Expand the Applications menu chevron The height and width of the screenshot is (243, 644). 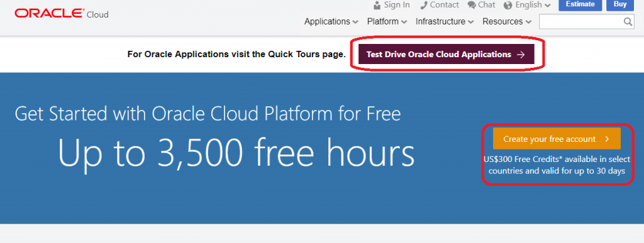click(355, 22)
